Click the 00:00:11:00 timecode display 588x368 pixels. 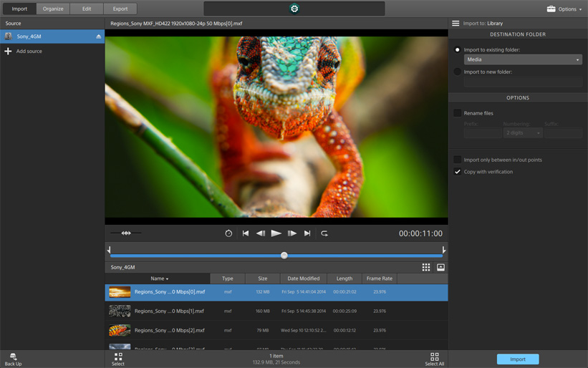point(420,233)
